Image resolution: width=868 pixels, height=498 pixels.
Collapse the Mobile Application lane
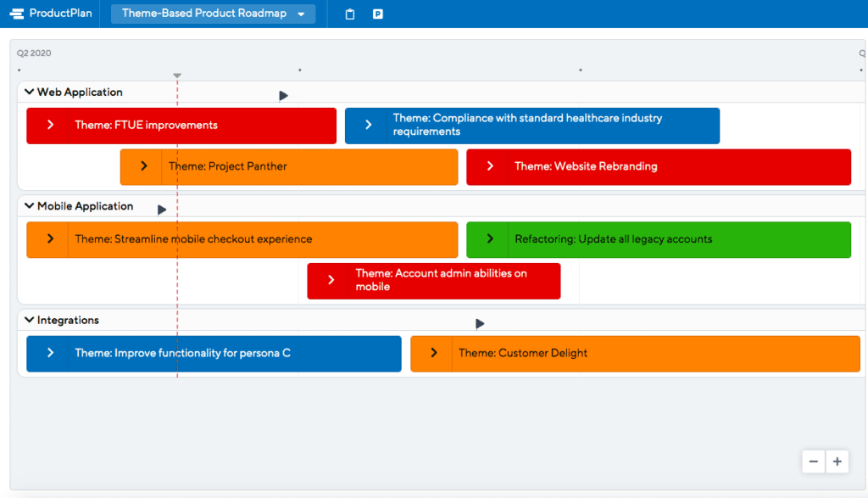(x=30, y=206)
